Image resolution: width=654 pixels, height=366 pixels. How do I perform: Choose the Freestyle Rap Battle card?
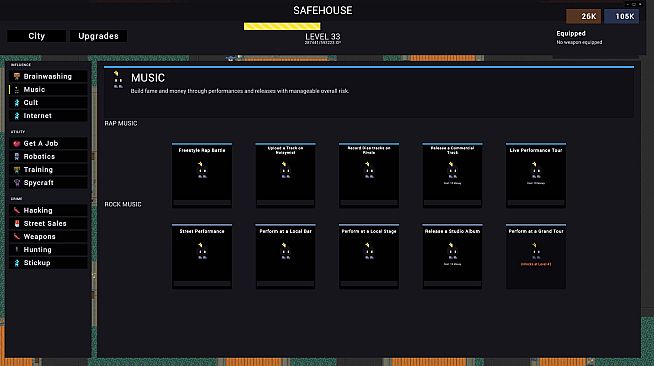click(202, 175)
